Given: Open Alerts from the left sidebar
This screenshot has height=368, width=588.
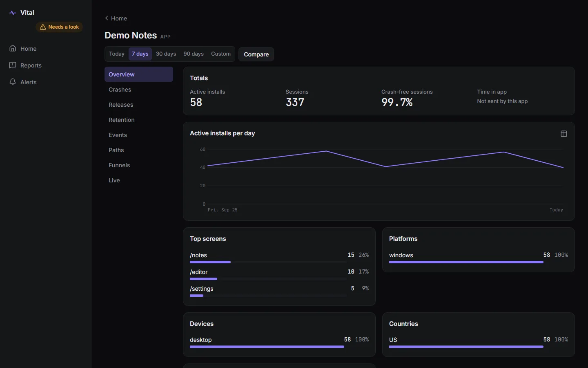Looking at the screenshot, I should pyautogui.click(x=45, y=82).
